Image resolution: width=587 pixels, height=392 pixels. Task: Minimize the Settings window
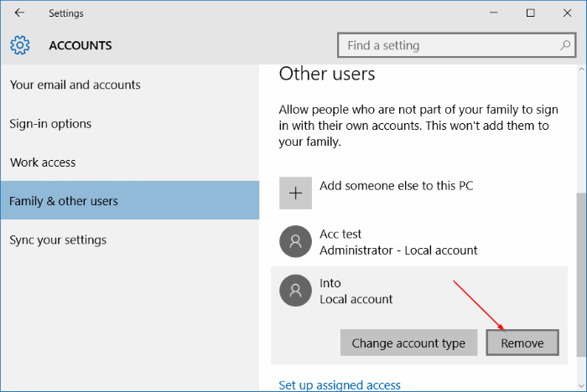[x=491, y=13]
